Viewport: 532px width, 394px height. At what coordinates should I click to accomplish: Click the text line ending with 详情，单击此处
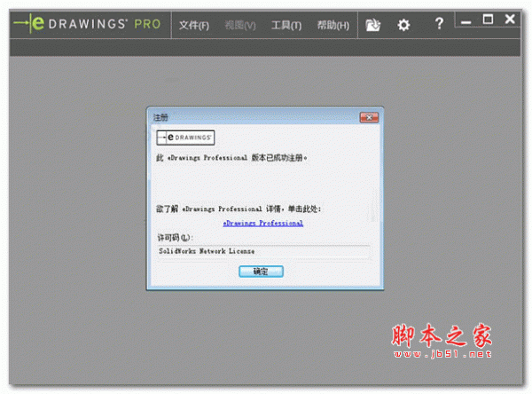(x=239, y=209)
